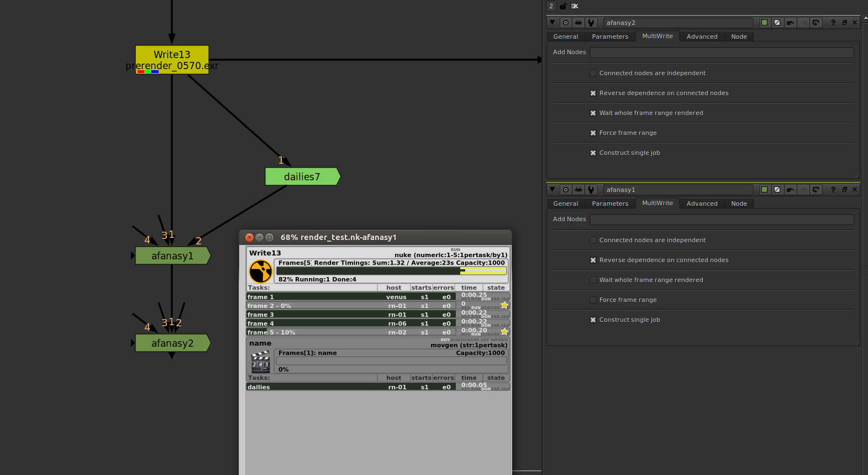Select task row frame 1
This screenshot has width=868, height=475.
click(x=378, y=297)
